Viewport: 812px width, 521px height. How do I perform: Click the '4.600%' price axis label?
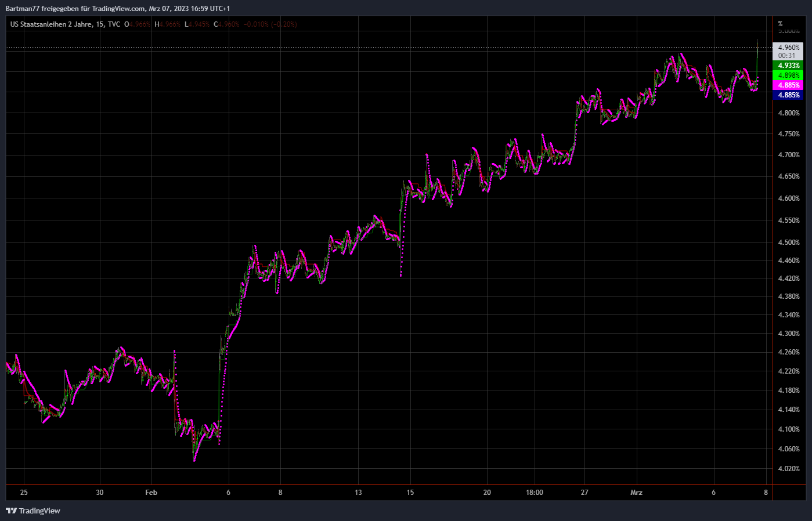789,198
